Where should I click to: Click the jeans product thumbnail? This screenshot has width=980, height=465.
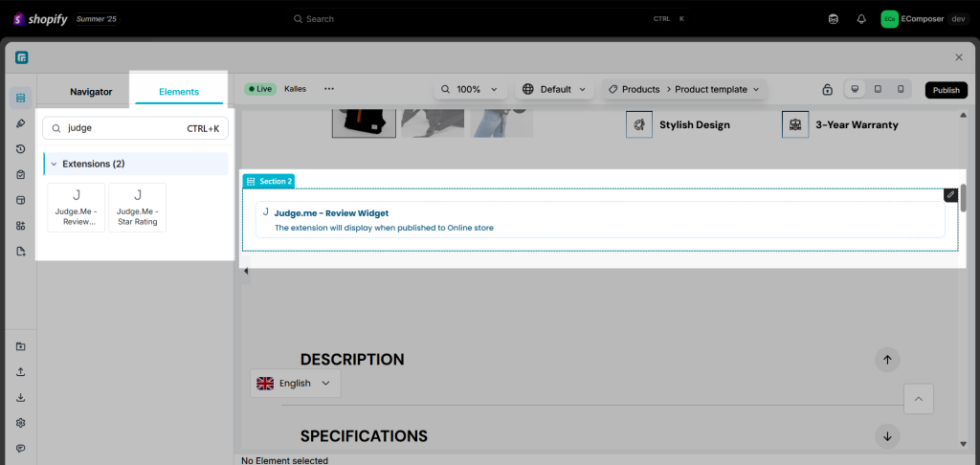(501, 123)
